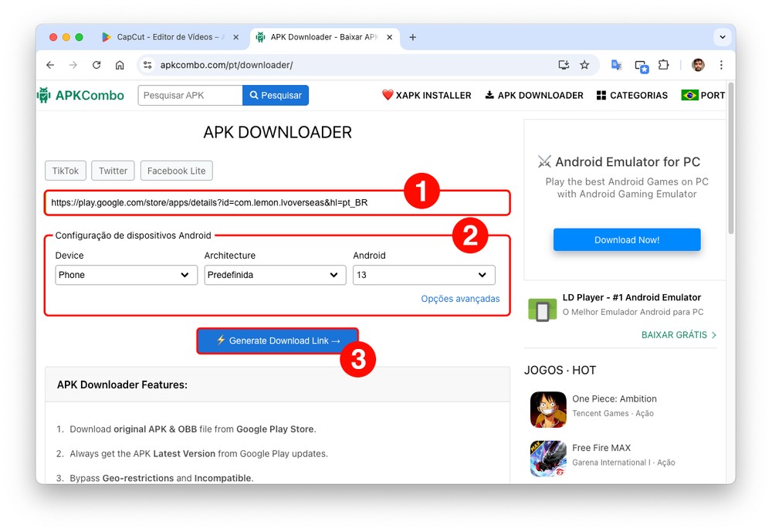Click the Pesquisar search button
Viewport: 772px width, 532px height.
(x=276, y=95)
